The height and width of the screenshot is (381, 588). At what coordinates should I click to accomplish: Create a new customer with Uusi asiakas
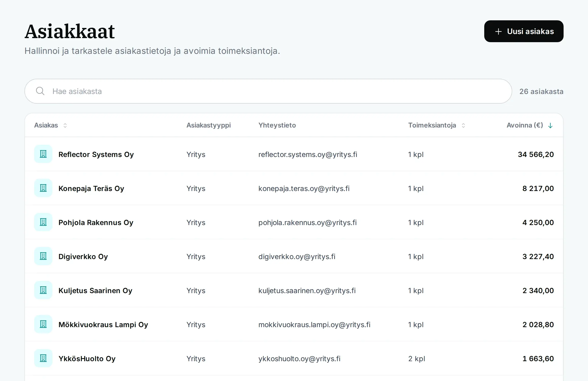coord(524,31)
